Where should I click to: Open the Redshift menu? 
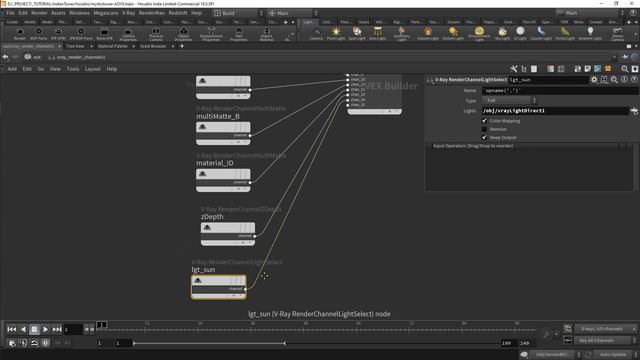click(x=178, y=13)
